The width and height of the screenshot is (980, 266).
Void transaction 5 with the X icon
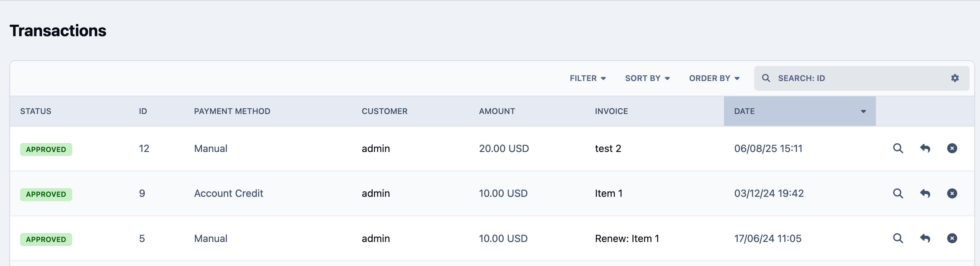(x=952, y=238)
